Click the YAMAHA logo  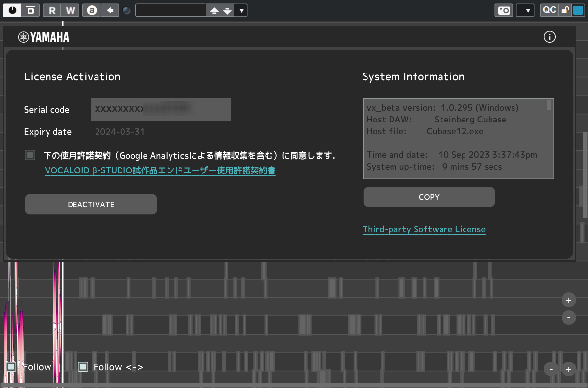point(44,37)
